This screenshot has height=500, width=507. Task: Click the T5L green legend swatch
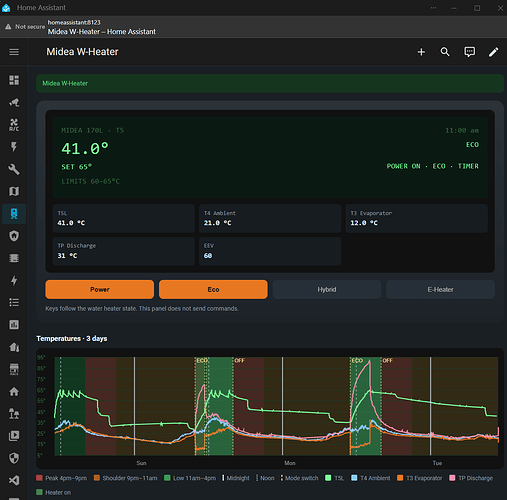[x=328, y=478]
